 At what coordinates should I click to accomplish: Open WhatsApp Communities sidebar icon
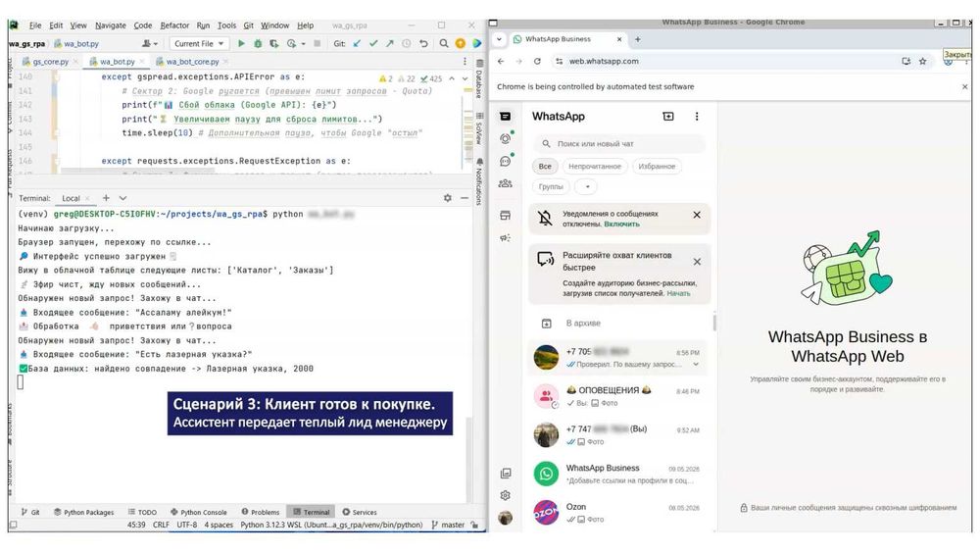coord(505,183)
